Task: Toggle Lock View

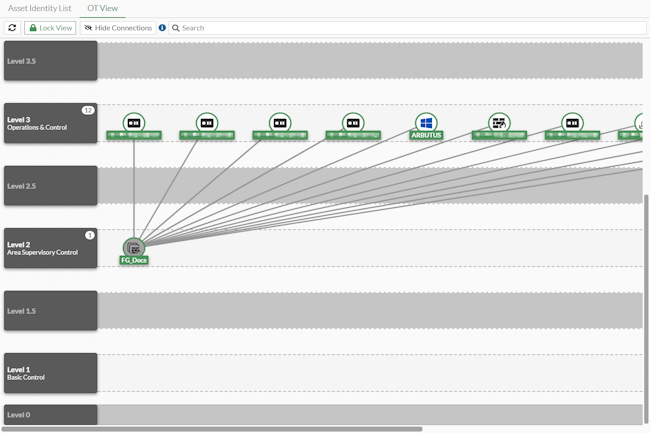Action: (50, 28)
